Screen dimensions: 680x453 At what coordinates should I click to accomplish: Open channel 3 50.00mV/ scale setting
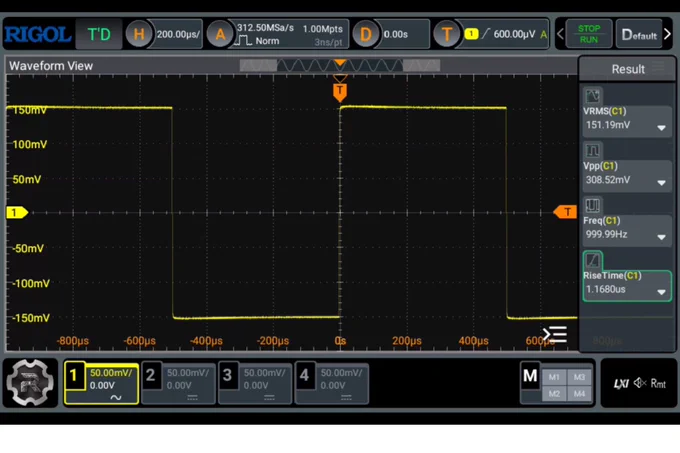(264, 373)
